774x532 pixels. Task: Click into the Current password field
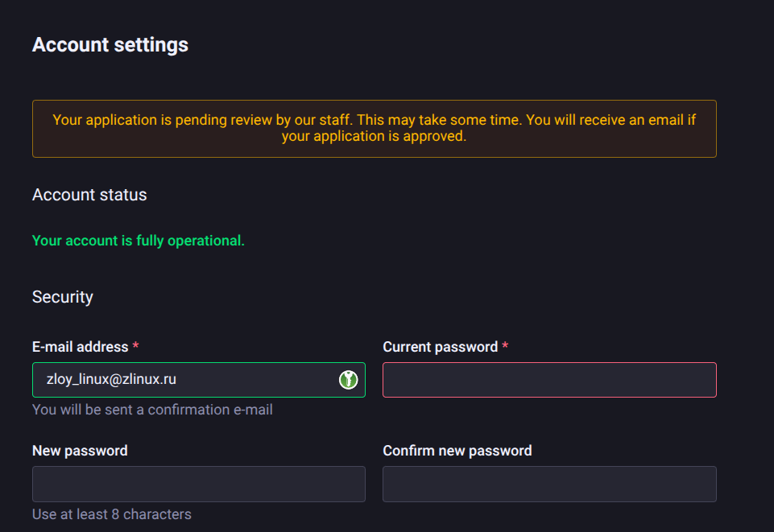(x=549, y=380)
